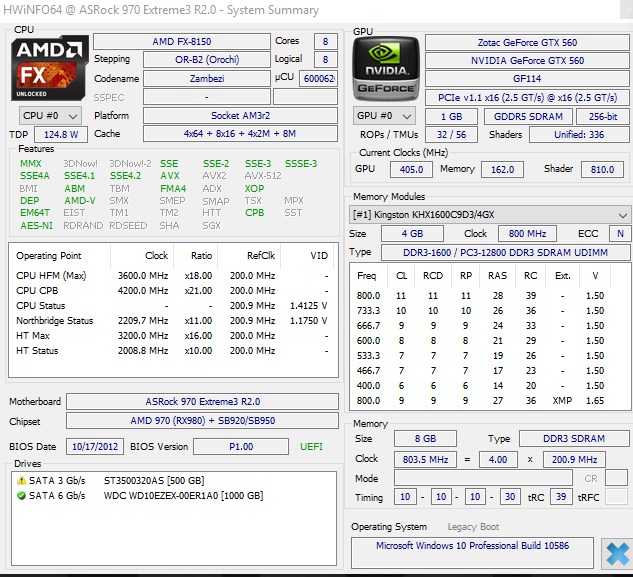Click GPU memory clock value 162.0
The width and height of the screenshot is (633, 577).
tap(502, 169)
